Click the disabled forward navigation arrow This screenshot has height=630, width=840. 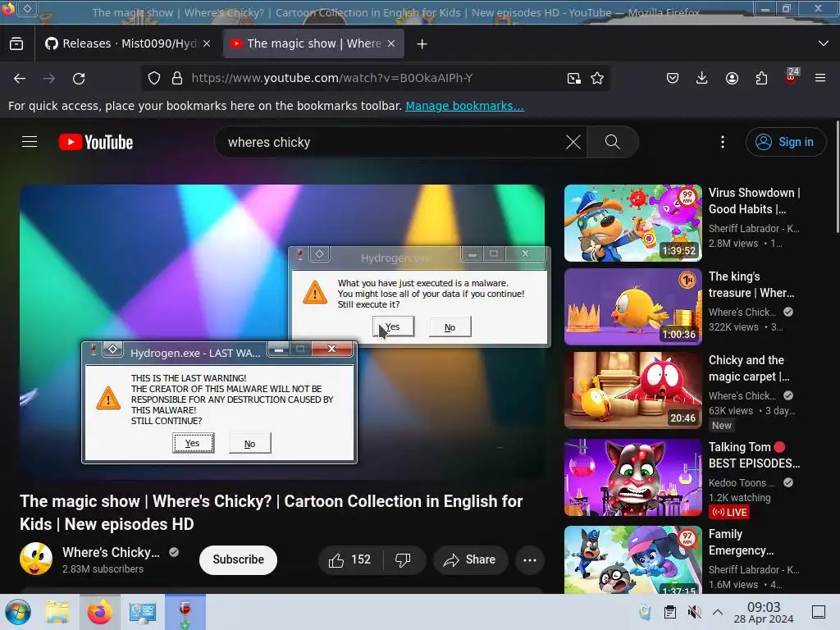[x=49, y=79]
